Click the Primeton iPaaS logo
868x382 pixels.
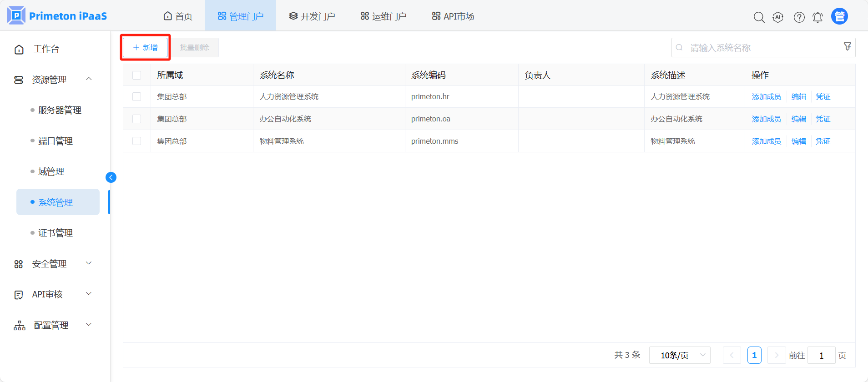[x=57, y=16]
